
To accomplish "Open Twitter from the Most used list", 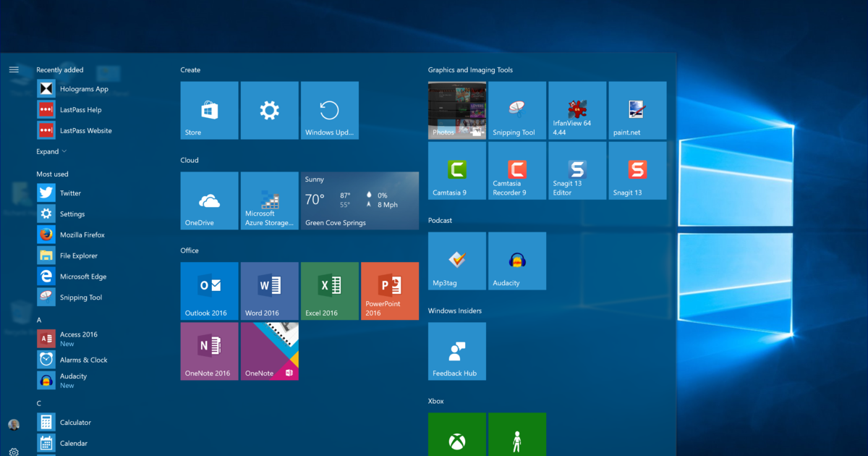I will [x=70, y=193].
